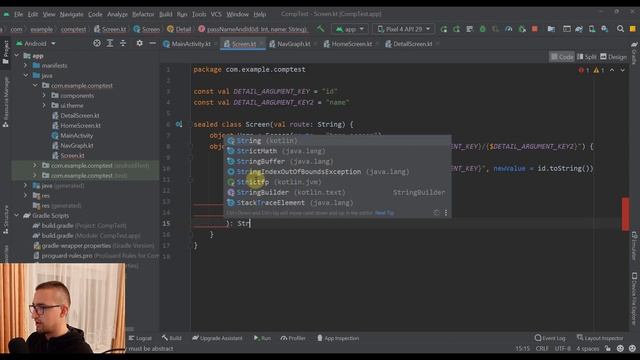The height and width of the screenshot is (360, 640).
Task: Open the Event Log
Action: [x=550, y=338]
